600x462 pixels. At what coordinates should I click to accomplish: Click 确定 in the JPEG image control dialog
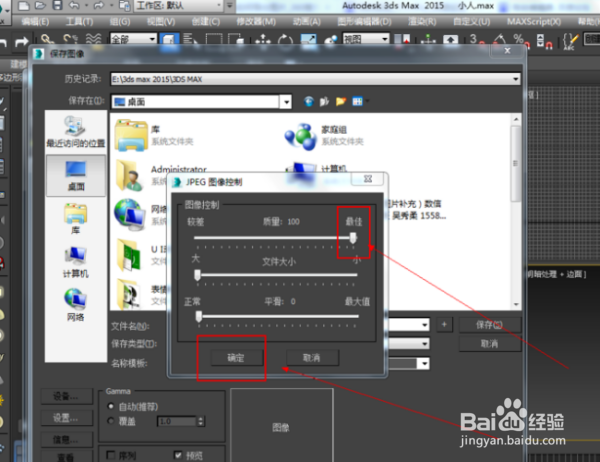[236, 358]
